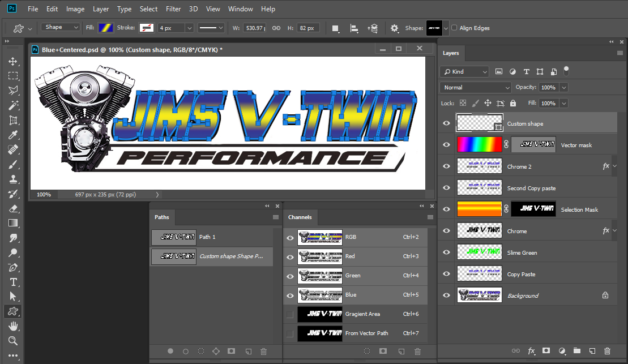This screenshot has height=364, width=628.
Task: Open the layer blending mode dropdown
Action: tap(475, 87)
